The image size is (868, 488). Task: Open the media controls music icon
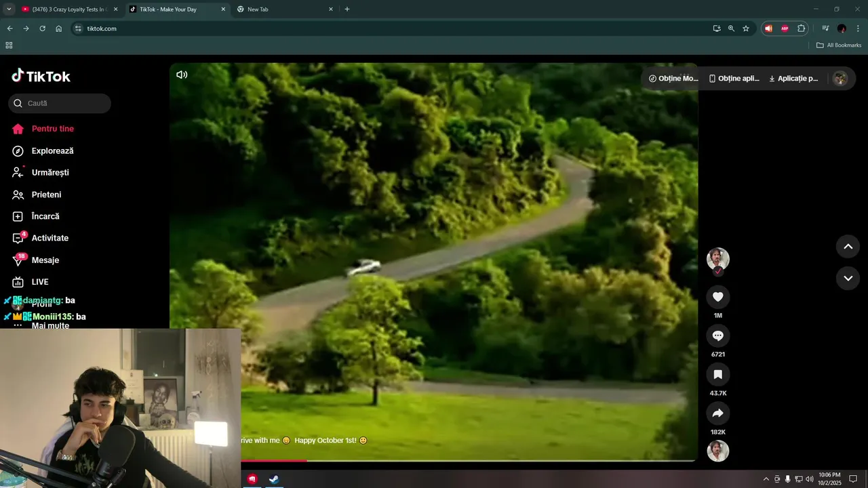pos(825,28)
